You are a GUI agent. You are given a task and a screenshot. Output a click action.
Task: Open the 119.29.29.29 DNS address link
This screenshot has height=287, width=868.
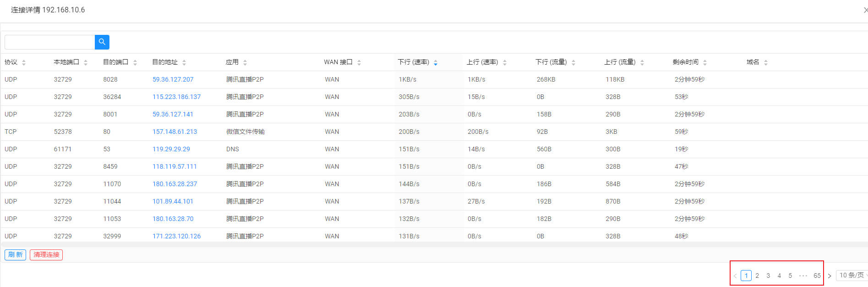coord(171,149)
